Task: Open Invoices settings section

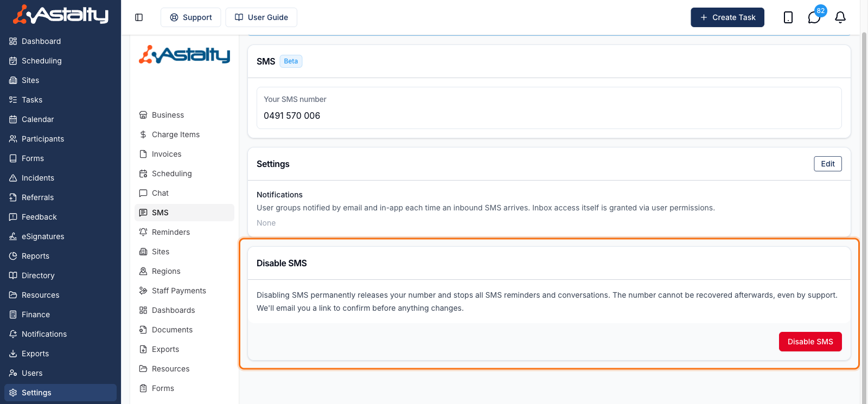Action: (x=184, y=154)
